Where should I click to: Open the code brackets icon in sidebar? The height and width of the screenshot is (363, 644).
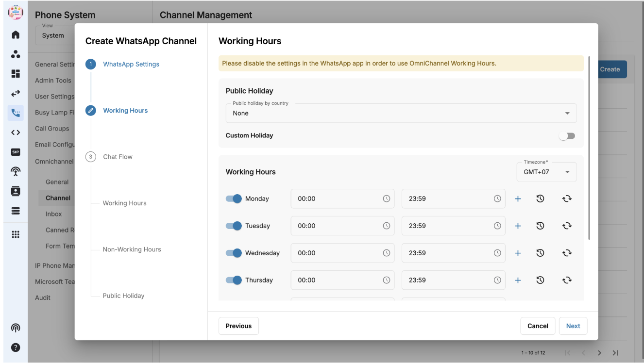click(x=16, y=132)
